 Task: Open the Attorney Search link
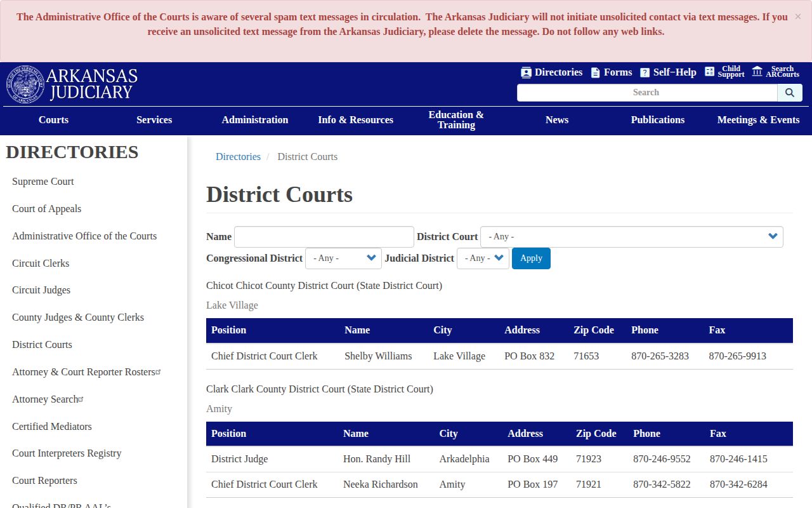click(48, 399)
